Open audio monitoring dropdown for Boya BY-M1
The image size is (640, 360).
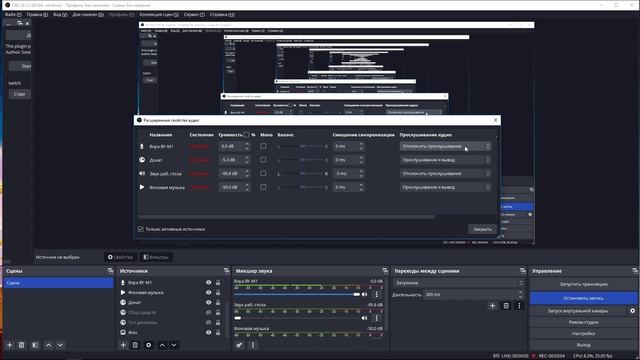click(x=445, y=146)
